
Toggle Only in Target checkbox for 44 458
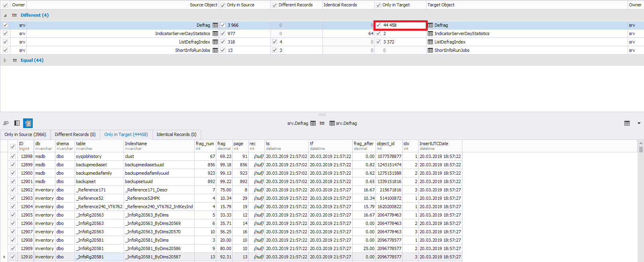378,25
